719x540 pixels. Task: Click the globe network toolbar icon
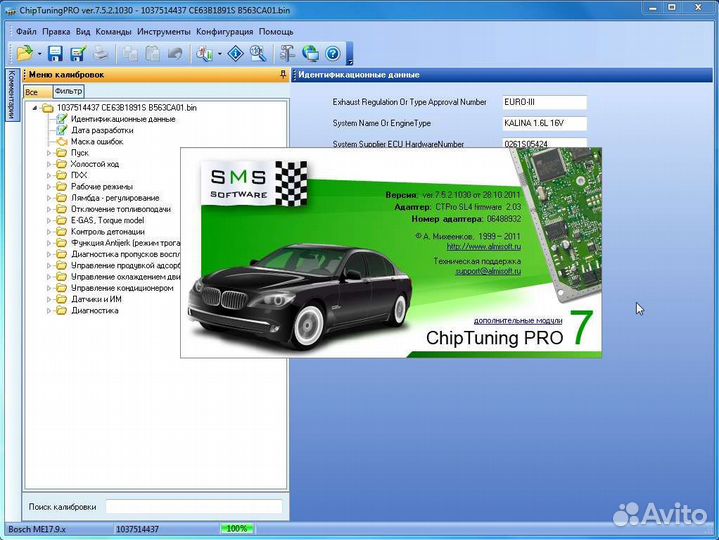(310, 53)
